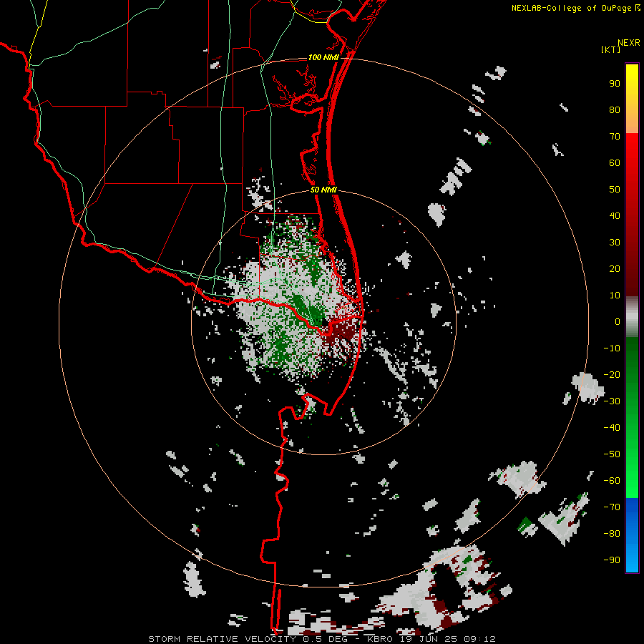
Task: Click the [KT] units label above the scale
Action: [x=610, y=49]
